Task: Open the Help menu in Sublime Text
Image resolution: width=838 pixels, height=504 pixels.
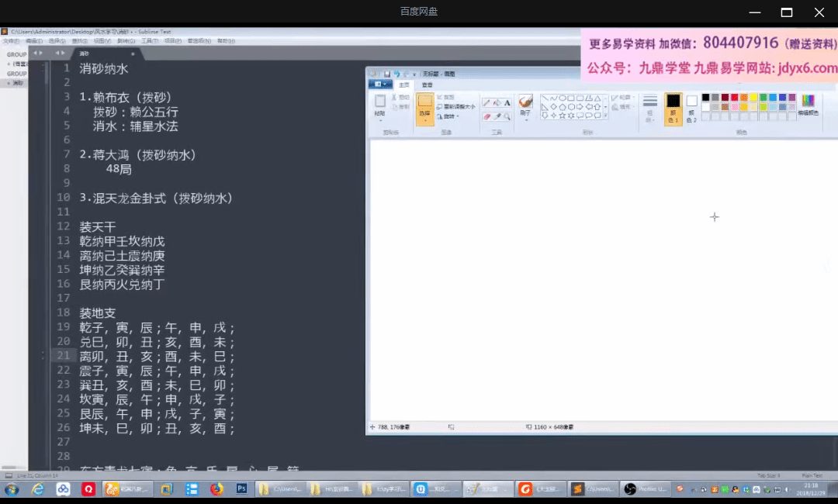Action: pos(225,41)
